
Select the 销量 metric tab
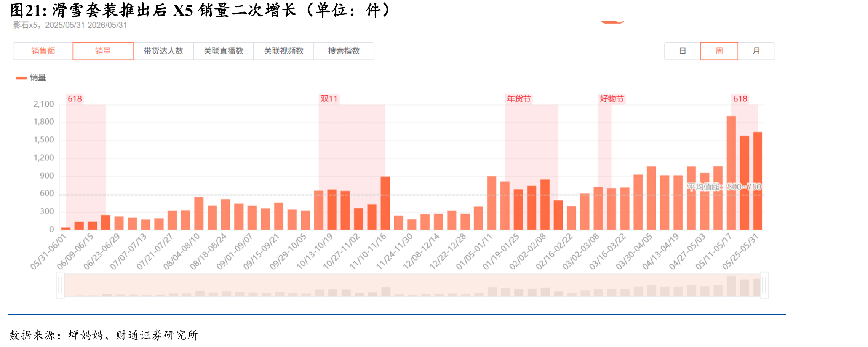pos(103,51)
